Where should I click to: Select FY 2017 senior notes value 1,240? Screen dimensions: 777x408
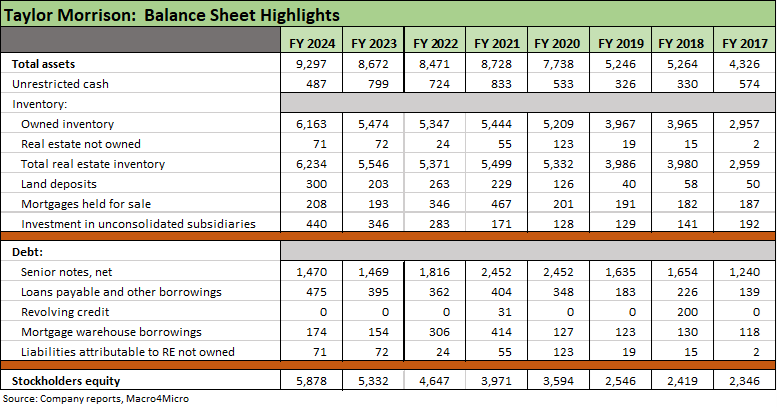pos(744,272)
